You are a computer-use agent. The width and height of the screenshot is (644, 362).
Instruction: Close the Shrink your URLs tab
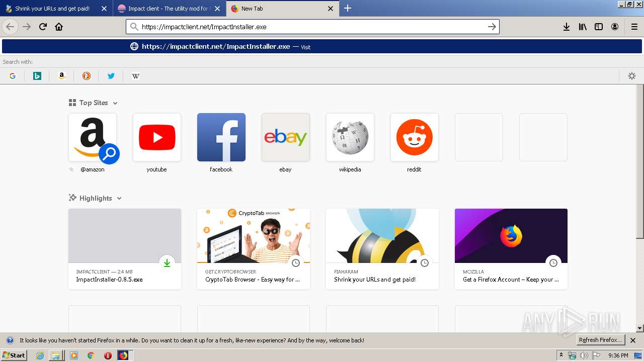(x=104, y=9)
